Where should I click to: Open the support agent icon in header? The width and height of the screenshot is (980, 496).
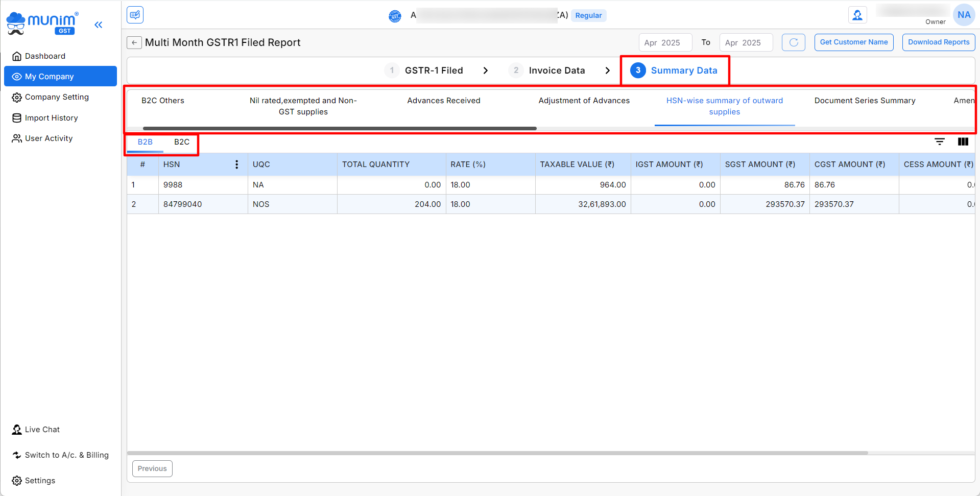(857, 15)
